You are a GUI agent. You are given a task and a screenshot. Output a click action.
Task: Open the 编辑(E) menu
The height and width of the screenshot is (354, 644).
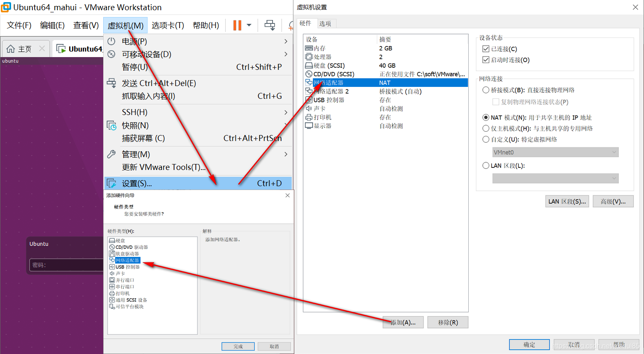click(x=52, y=26)
